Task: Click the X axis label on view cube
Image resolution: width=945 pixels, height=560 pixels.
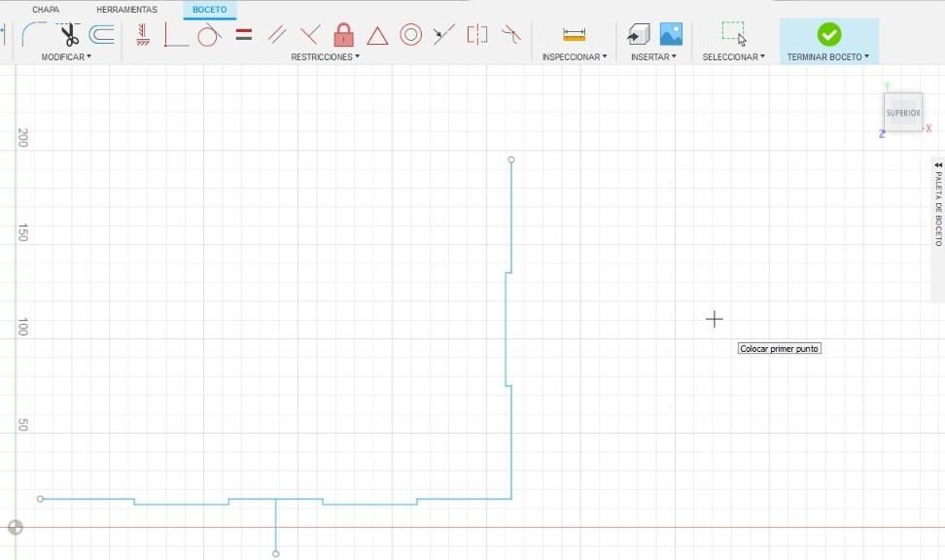Action: pos(928,128)
